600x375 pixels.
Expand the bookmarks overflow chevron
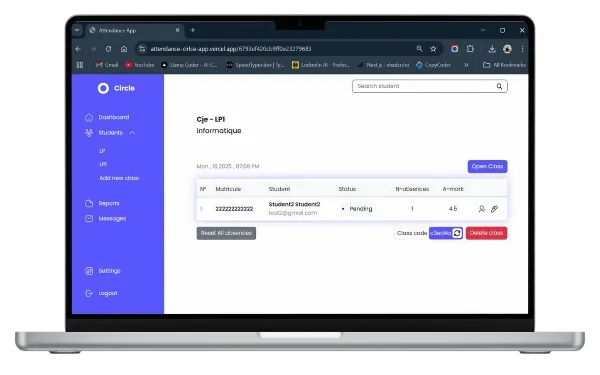pyautogui.click(x=466, y=65)
